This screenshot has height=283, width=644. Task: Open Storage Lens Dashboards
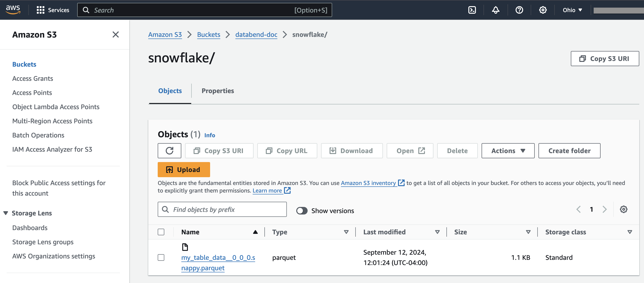30,228
